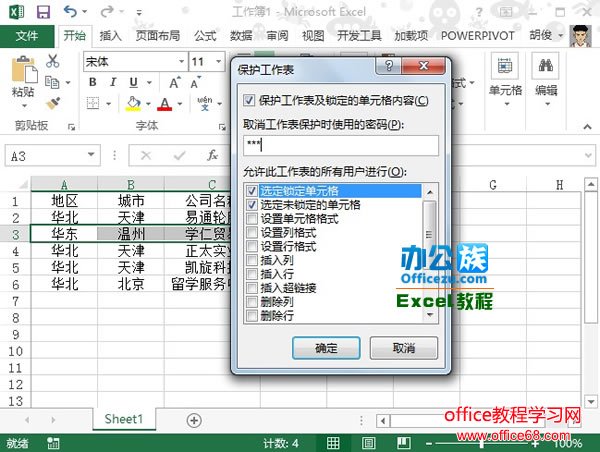Click the 确定 button
The image size is (600, 452).
326,348
